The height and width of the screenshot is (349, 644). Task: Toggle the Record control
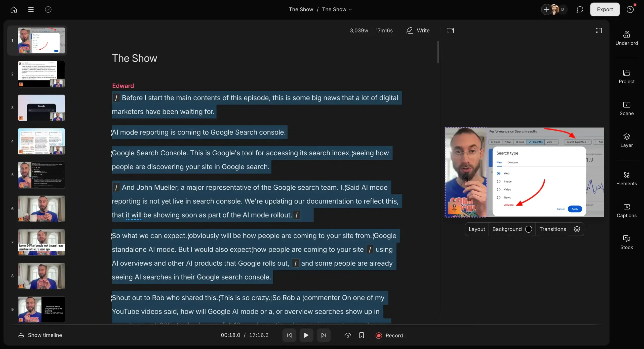point(389,335)
